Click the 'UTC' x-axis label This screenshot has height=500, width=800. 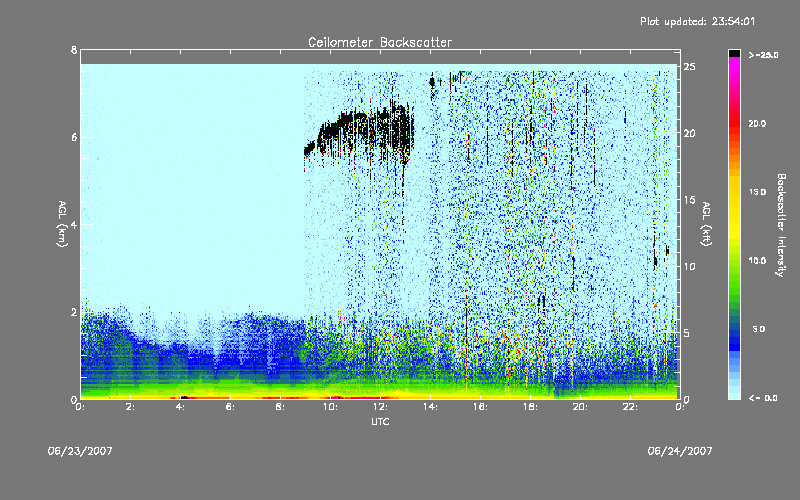click(380, 421)
